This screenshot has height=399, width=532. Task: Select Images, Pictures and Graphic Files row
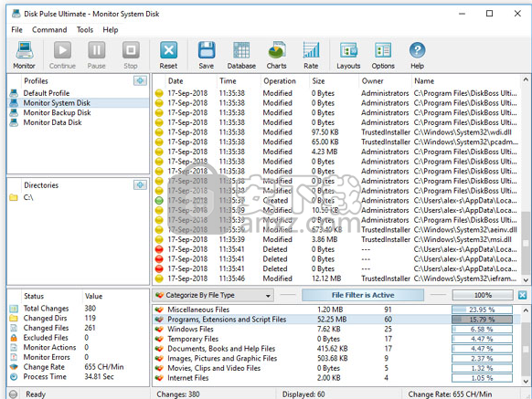point(336,358)
